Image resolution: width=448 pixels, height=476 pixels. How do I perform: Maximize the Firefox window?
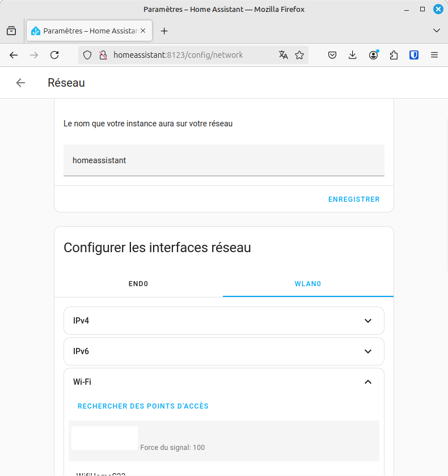[422, 10]
